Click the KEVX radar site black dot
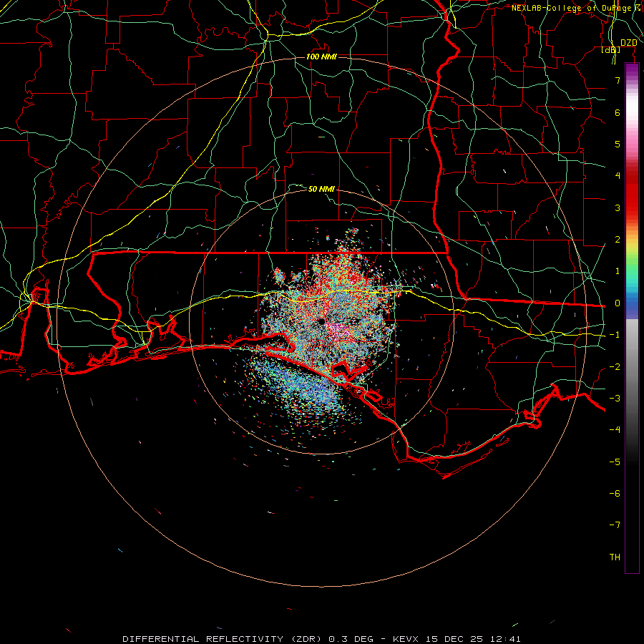The image size is (644, 644). (x=321, y=321)
